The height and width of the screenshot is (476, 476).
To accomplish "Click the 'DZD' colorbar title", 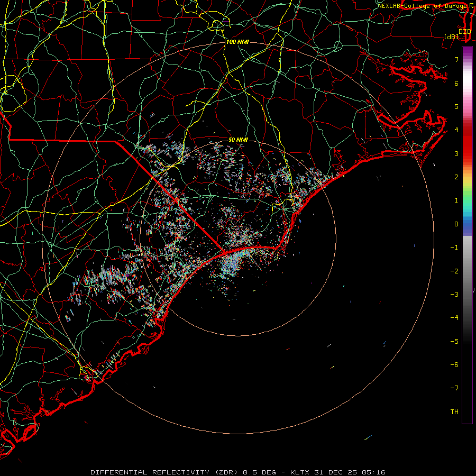I will pyautogui.click(x=465, y=32).
